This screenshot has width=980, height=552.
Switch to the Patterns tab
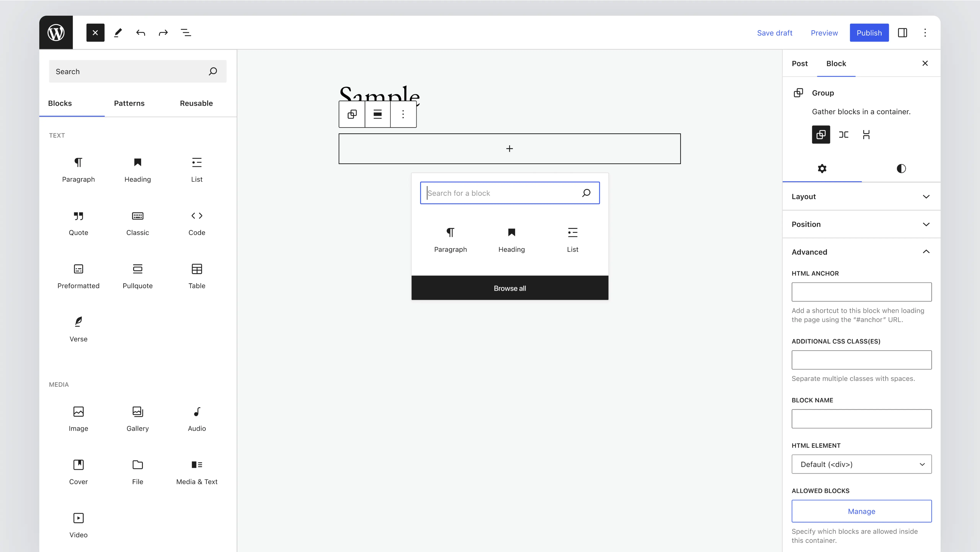(x=129, y=103)
